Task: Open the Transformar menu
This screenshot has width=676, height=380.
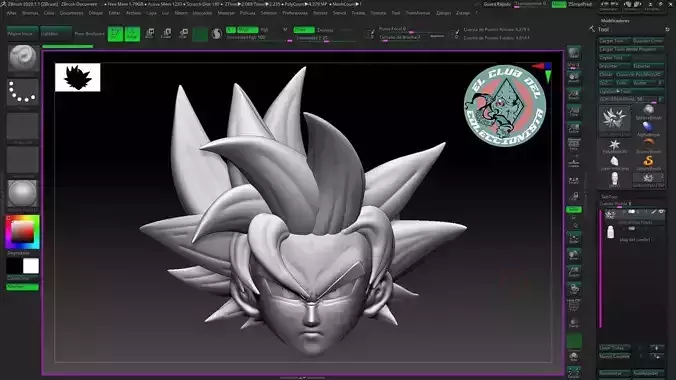Action: point(418,13)
